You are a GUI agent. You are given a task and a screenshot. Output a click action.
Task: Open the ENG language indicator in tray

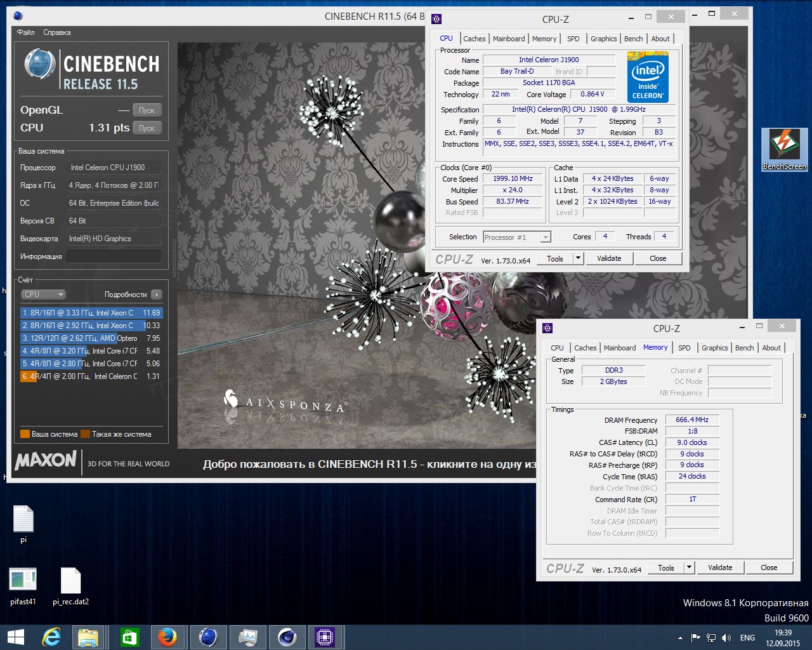747,637
